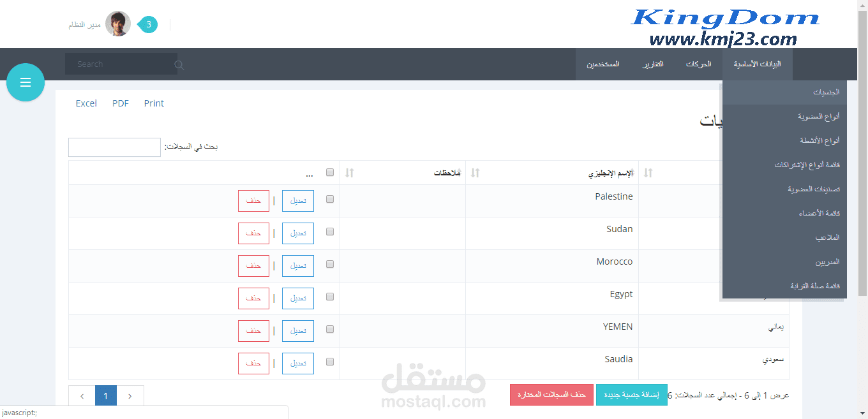Select أنواع الأنشطة menu item
868x419 pixels.
pyautogui.click(x=784, y=141)
